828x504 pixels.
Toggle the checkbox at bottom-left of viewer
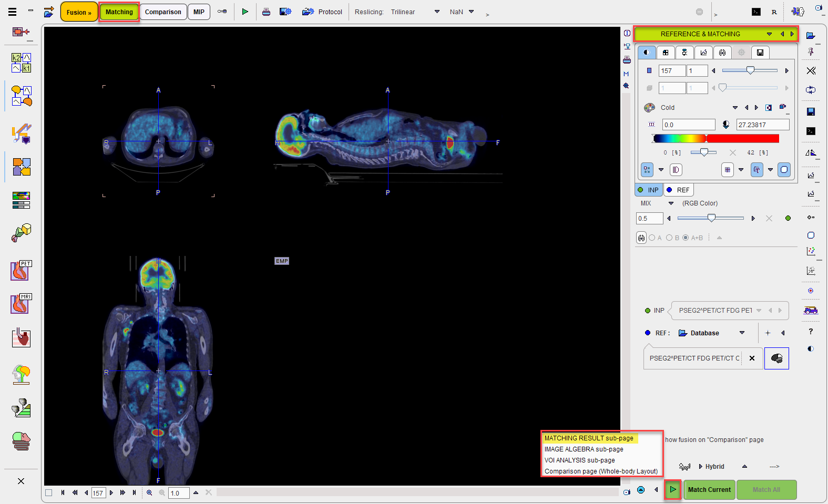(49, 492)
